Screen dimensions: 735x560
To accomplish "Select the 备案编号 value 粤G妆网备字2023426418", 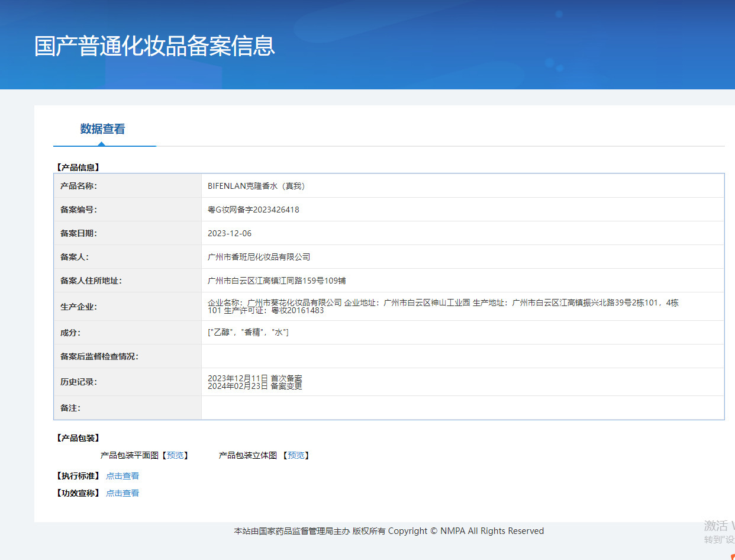I will (253, 210).
